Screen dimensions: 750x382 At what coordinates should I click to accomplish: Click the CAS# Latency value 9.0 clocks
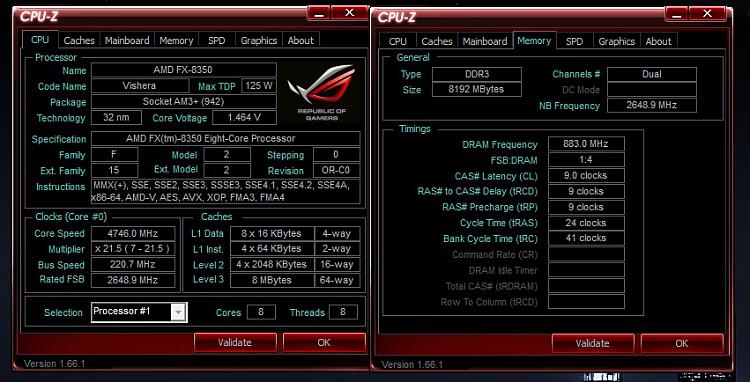(x=586, y=175)
